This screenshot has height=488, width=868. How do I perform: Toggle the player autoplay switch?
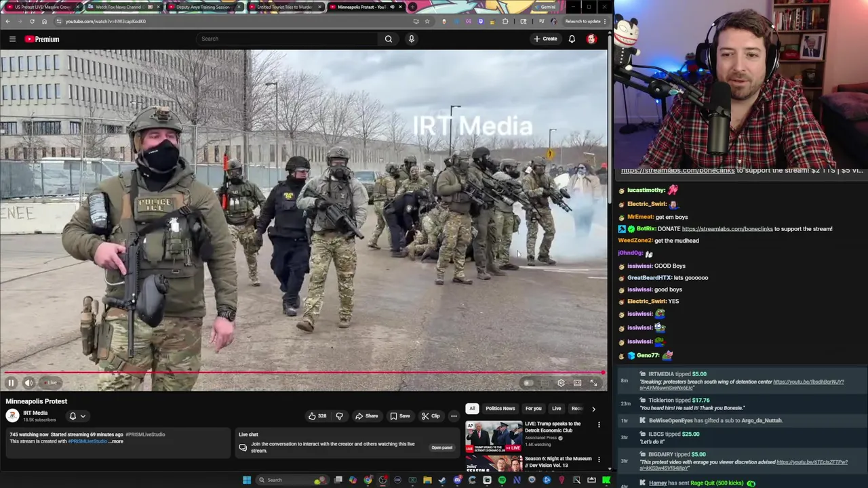click(528, 383)
